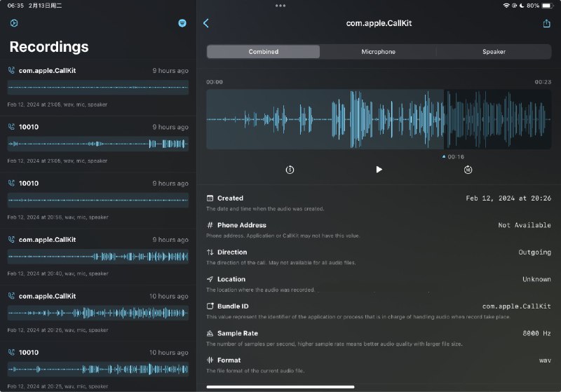Switch to the Microphone segment
Image resolution: width=561 pixels, height=392 pixels.
[378, 52]
